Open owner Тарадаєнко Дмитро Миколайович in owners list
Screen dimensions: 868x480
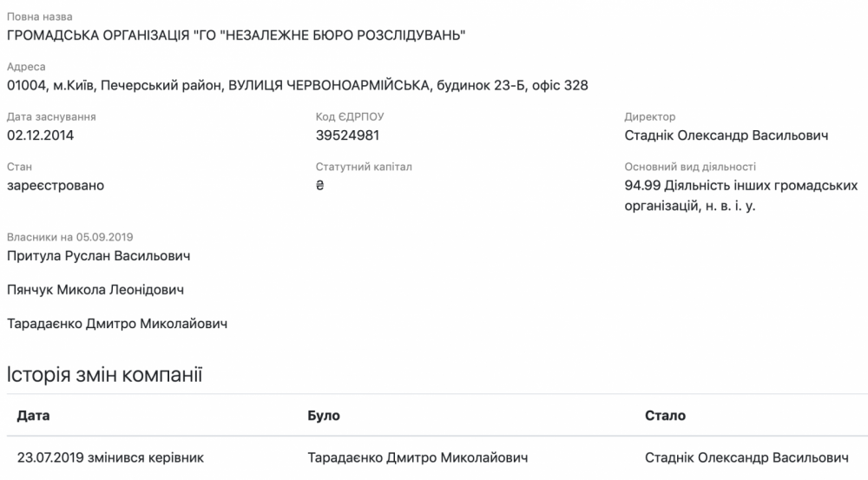pos(116,324)
